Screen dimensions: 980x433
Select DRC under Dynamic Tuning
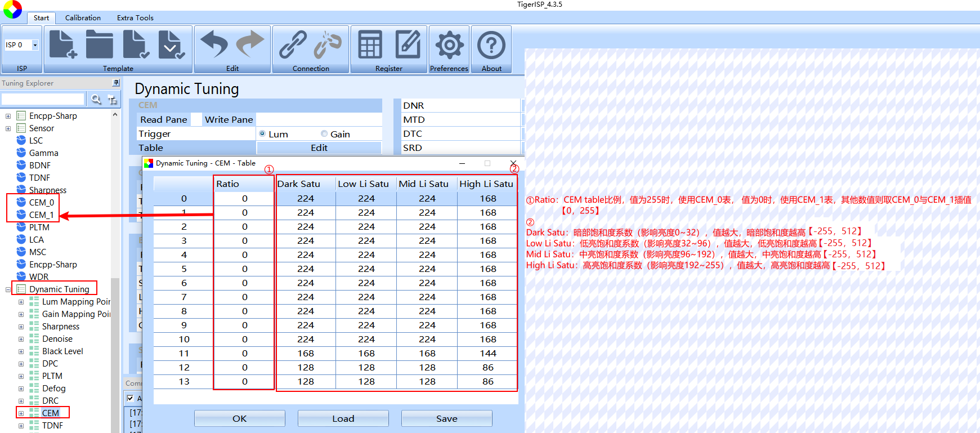coord(50,400)
